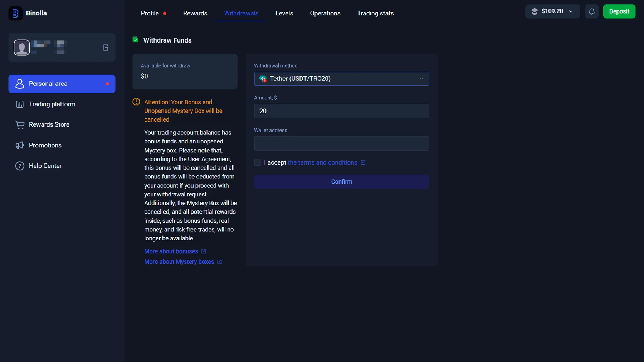644x362 pixels.
Task: Select Personal area in the sidebar
Action: tap(62, 84)
